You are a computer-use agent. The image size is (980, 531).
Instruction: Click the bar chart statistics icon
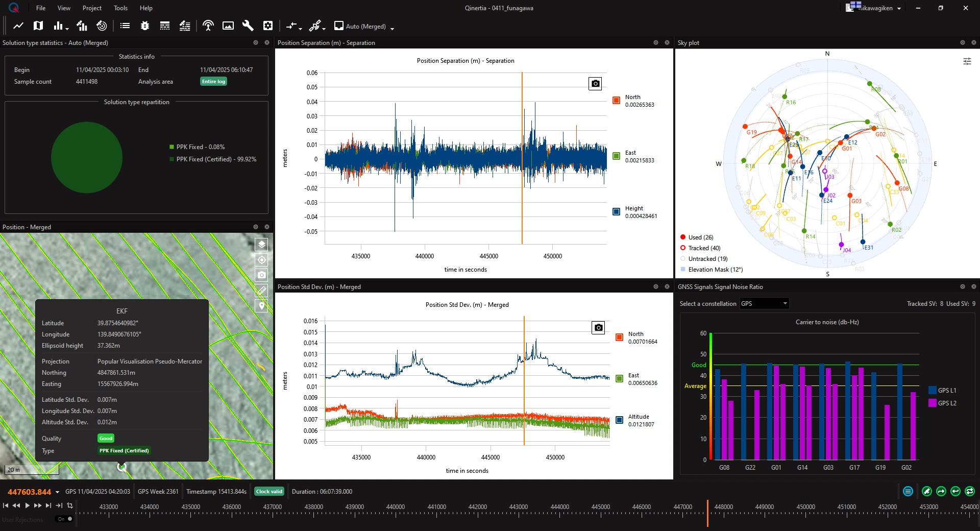58,26
